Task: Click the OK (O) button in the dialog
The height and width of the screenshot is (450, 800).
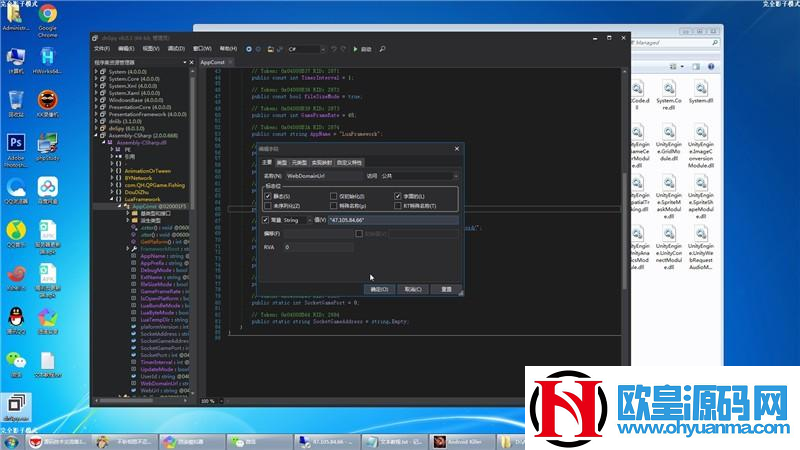Action: [379, 289]
